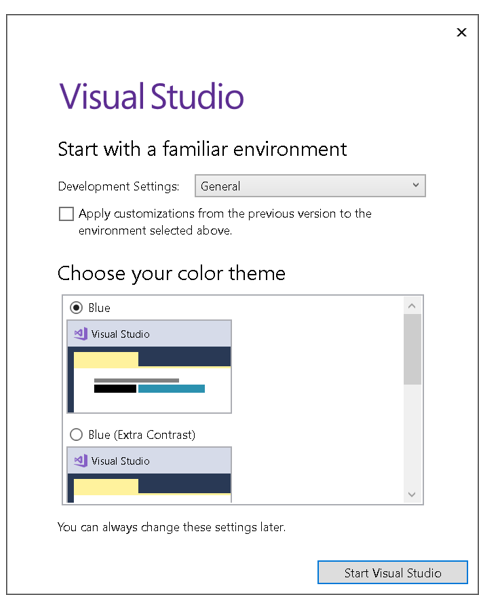Click the yellow tab swatch in Blue preview

point(106,360)
